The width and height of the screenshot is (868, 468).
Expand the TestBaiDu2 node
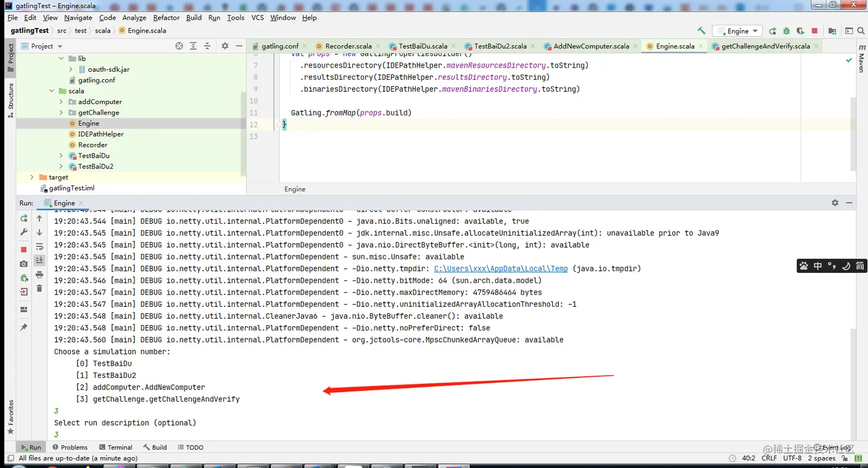(61, 167)
